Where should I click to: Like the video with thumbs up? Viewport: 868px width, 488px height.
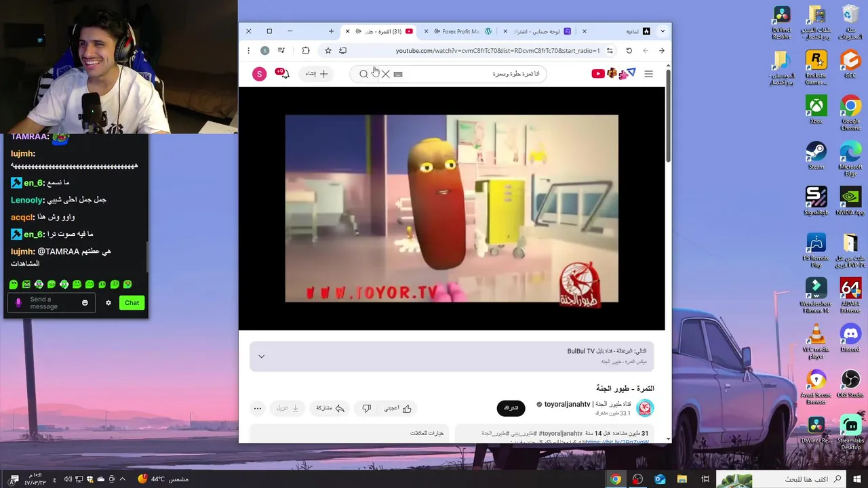pos(398,408)
